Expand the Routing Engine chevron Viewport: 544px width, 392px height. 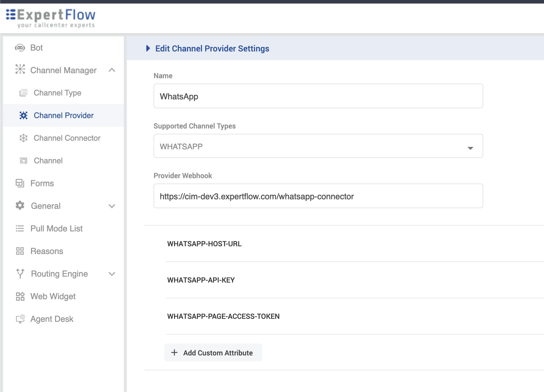[112, 274]
